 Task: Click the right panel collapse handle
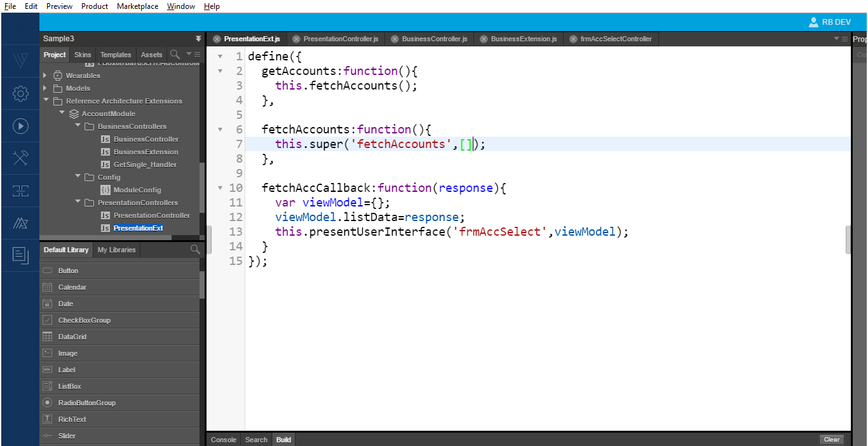click(x=848, y=240)
